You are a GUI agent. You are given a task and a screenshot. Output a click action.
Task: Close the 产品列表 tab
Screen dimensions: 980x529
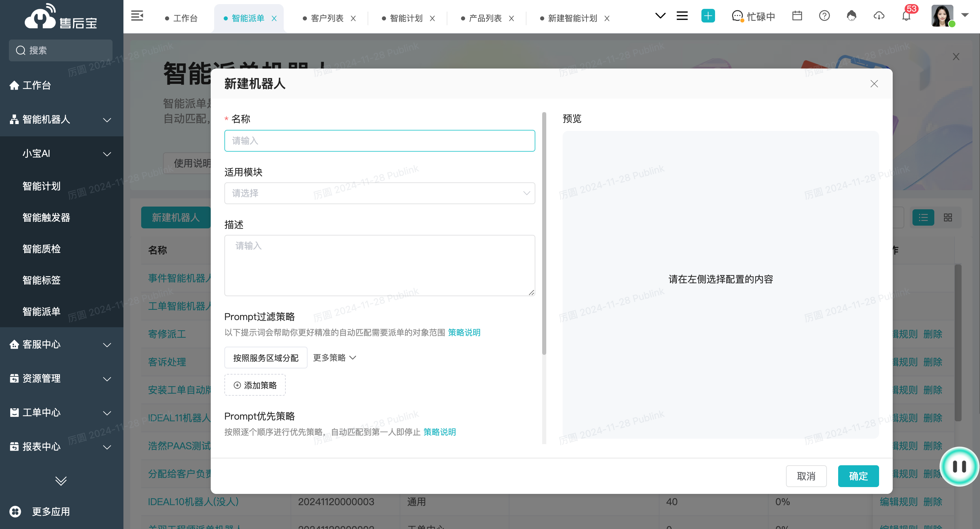(511, 18)
